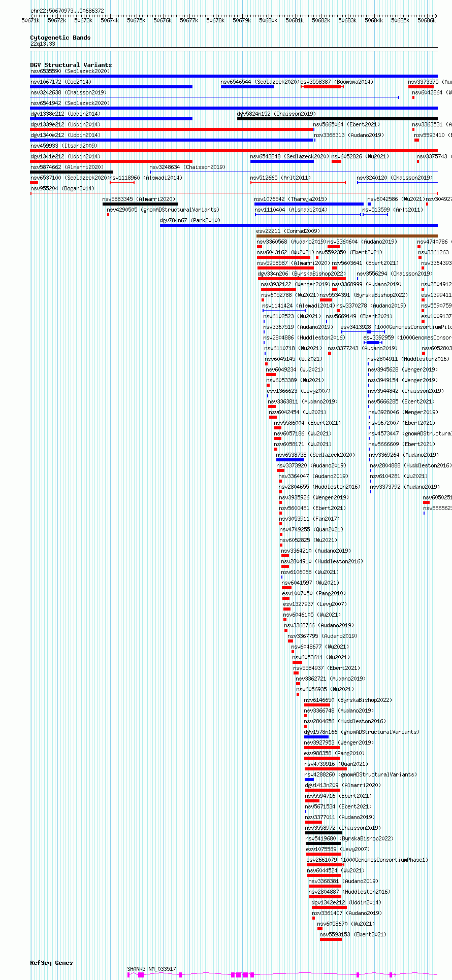Click nsv6543848 (Sedlazeck2020) label
Image resolution: width=452 pixels, height=980 pixels.
[x=289, y=156]
